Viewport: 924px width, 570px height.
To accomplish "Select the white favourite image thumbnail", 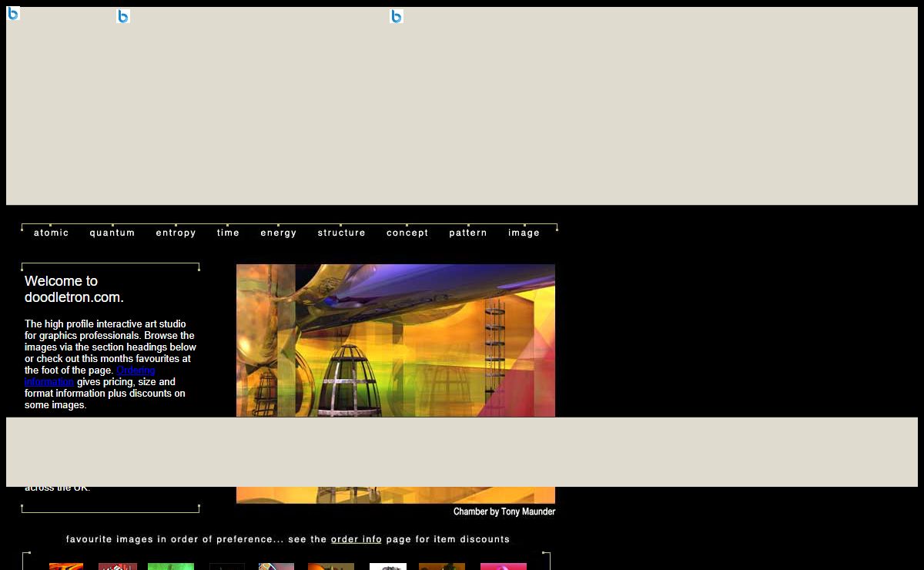I will tap(387, 566).
